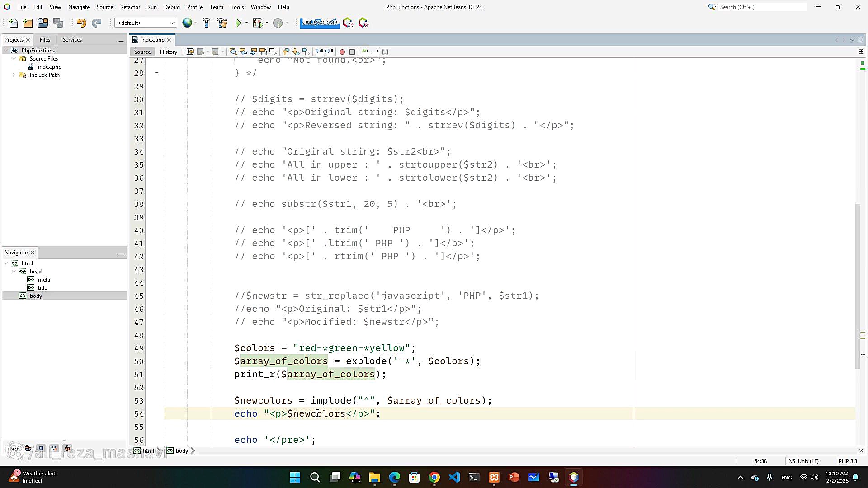The width and height of the screenshot is (868, 488).
Task: Collapse code fold at line 28
Action: [156, 73]
